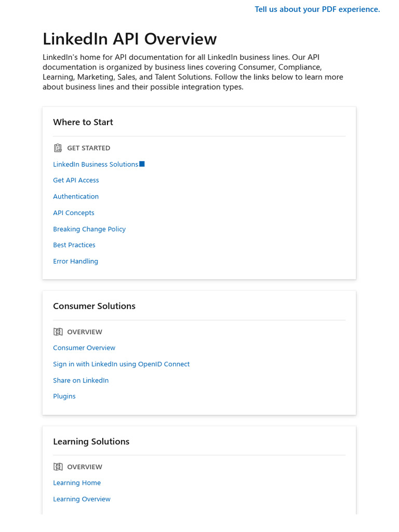Go to the Learning Home link
This screenshot has height=532, width=399.
(x=77, y=483)
